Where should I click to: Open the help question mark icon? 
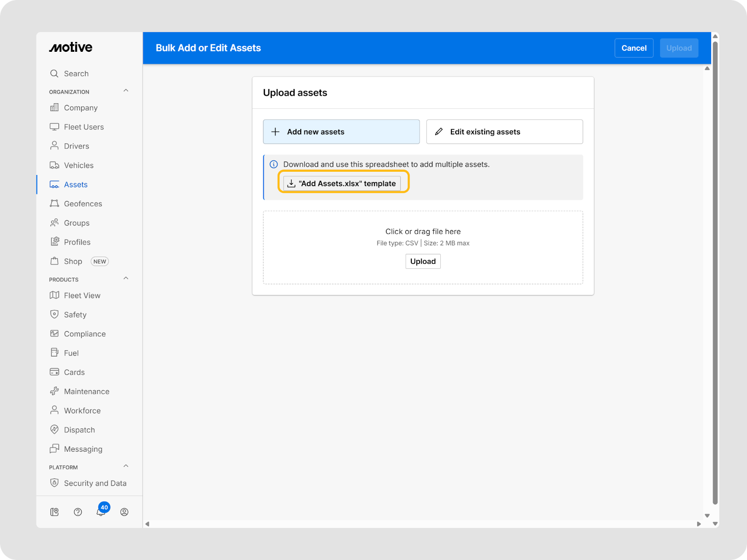[x=78, y=512]
